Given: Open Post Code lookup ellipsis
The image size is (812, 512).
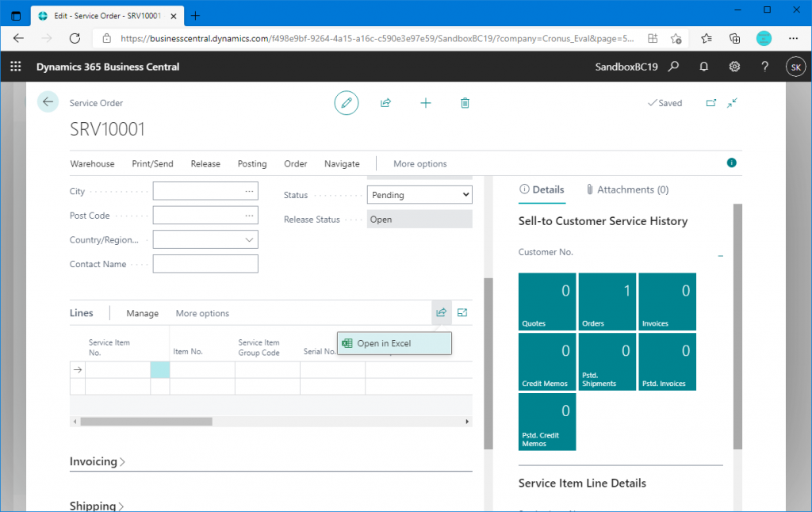Looking at the screenshot, I should [x=249, y=216].
